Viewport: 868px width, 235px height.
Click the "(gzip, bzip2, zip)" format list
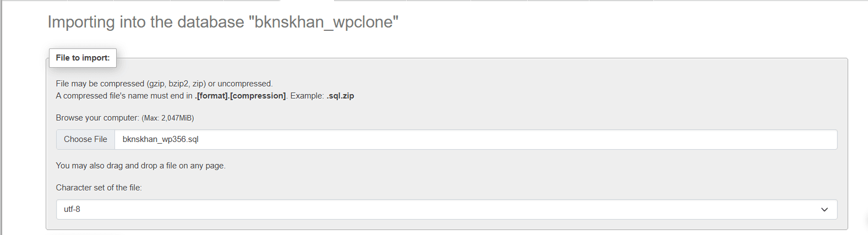(176, 84)
